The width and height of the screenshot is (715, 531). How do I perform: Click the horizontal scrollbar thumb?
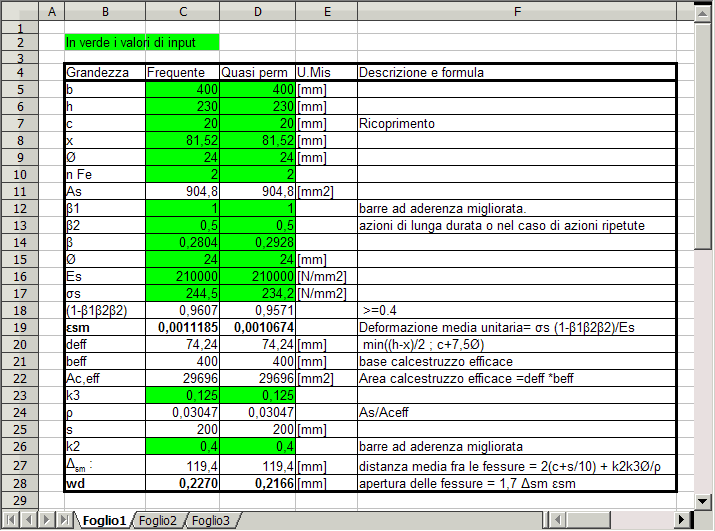pos(588,520)
